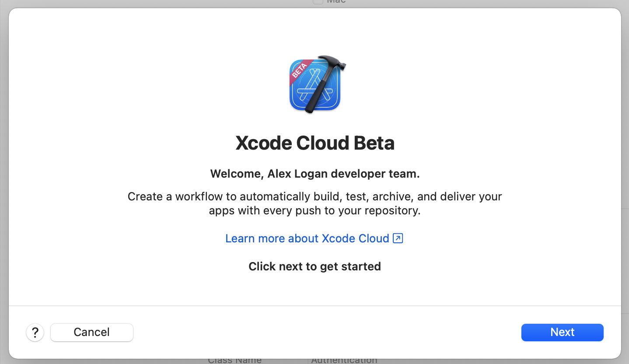Open the Learn more about Xcode Cloud link
Viewport: 629px width, 364px height.
click(307, 238)
